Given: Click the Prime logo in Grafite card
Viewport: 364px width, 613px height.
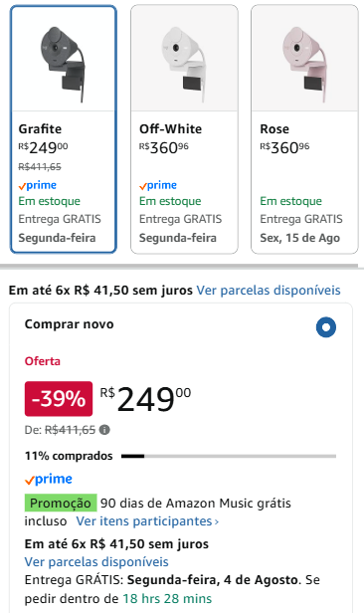Looking at the screenshot, I should click(38, 185).
